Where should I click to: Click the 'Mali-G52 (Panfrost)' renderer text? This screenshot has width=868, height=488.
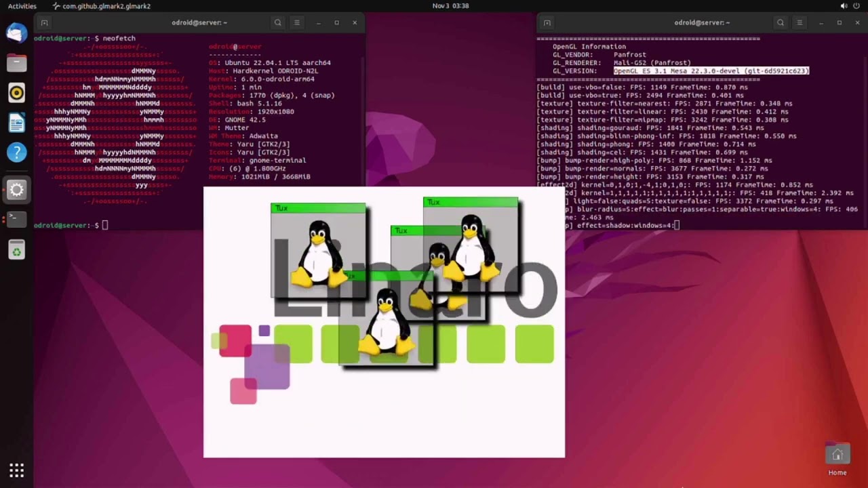(652, 63)
